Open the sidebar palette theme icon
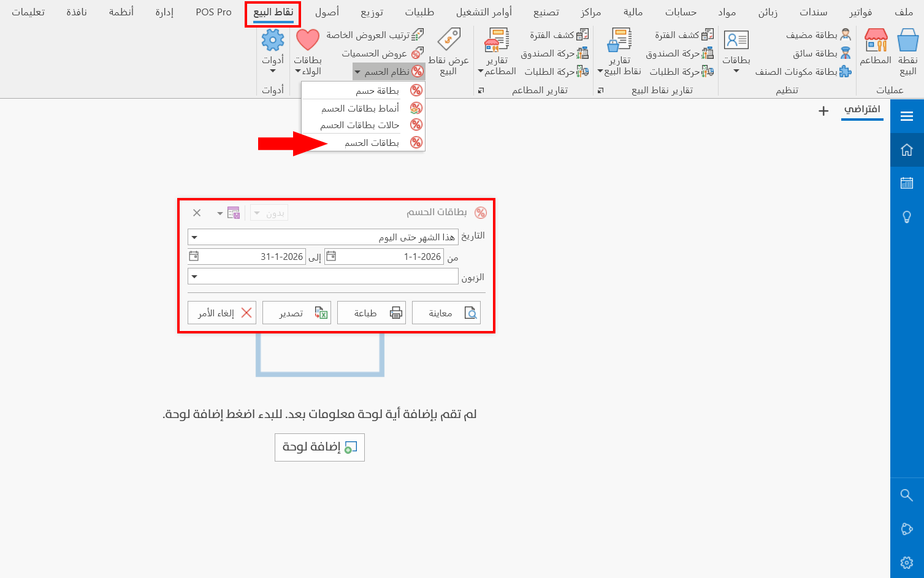Viewport: 924px width, 578px height. click(907, 529)
